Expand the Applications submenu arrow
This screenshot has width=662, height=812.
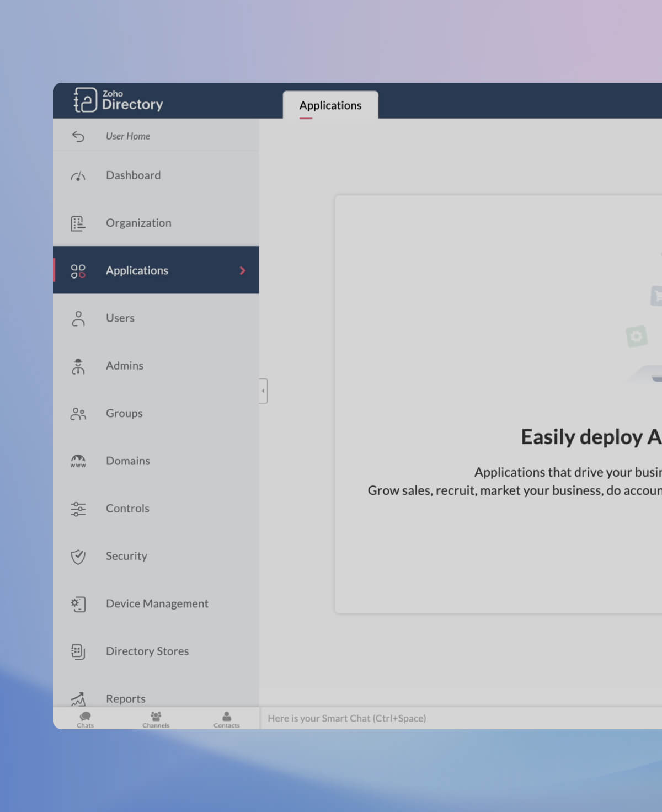(242, 270)
